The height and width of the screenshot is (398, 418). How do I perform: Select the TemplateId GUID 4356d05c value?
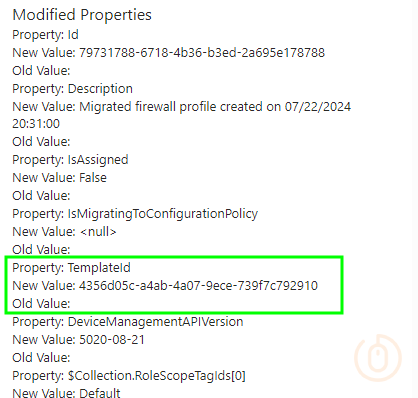(x=198, y=286)
